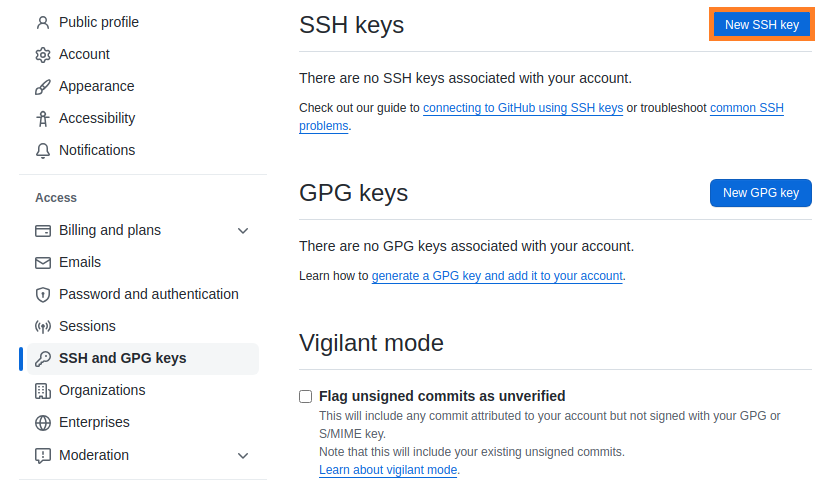
Task: Click the Accessibility figure icon
Action: [x=42, y=118]
